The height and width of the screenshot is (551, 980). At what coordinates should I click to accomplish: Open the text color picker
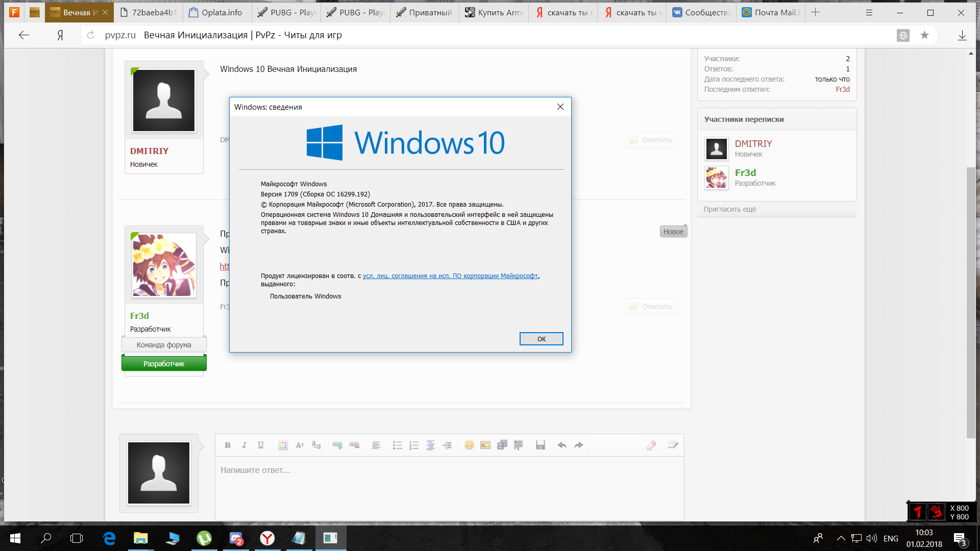[283, 445]
